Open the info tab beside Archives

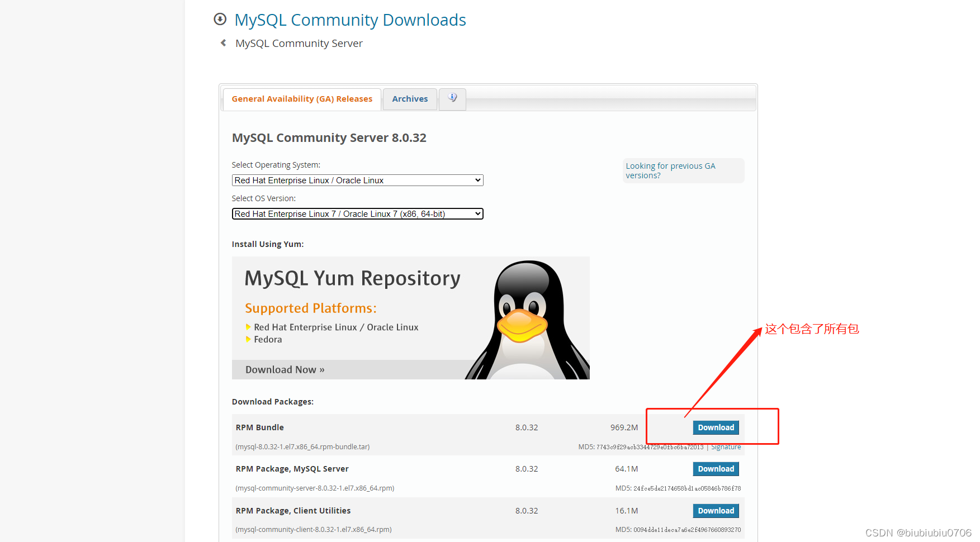pos(452,98)
